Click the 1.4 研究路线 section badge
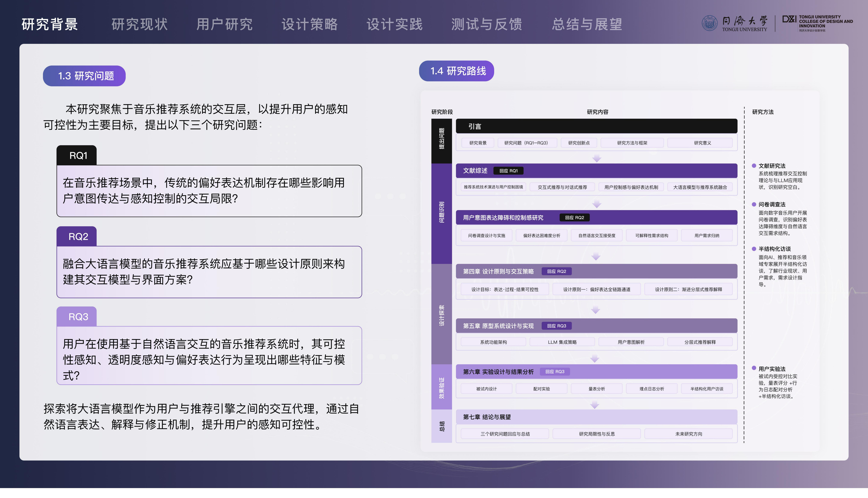Image resolution: width=868 pixels, height=498 pixels. (456, 71)
